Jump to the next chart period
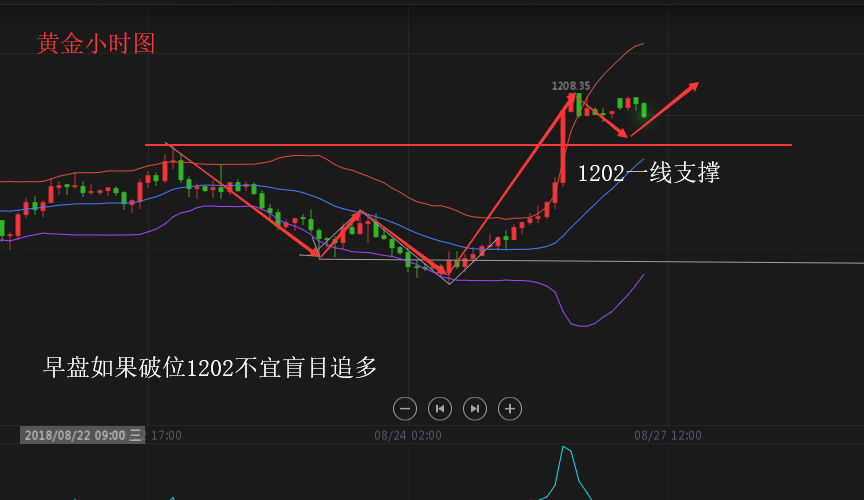Viewport: 864px width, 500px height. (x=475, y=408)
